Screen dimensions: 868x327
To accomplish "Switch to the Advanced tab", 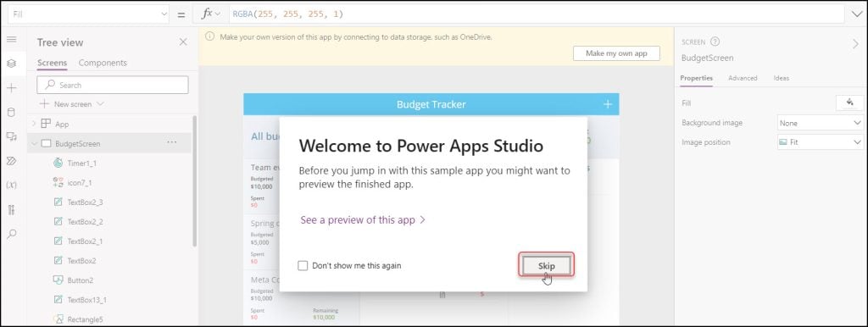I will coord(743,78).
